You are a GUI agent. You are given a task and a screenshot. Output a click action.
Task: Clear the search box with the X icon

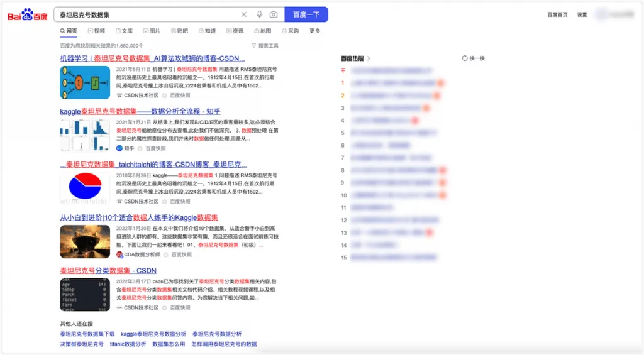[x=243, y=14]
